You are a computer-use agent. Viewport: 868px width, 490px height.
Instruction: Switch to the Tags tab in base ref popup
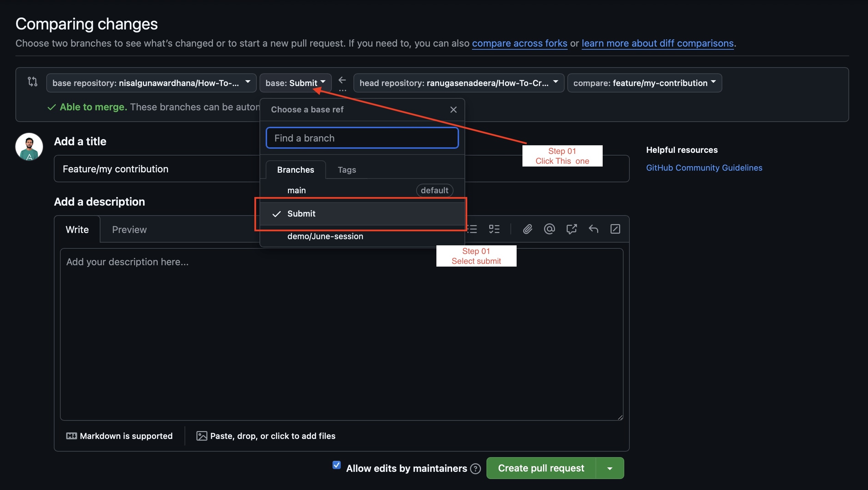[346, 170]
